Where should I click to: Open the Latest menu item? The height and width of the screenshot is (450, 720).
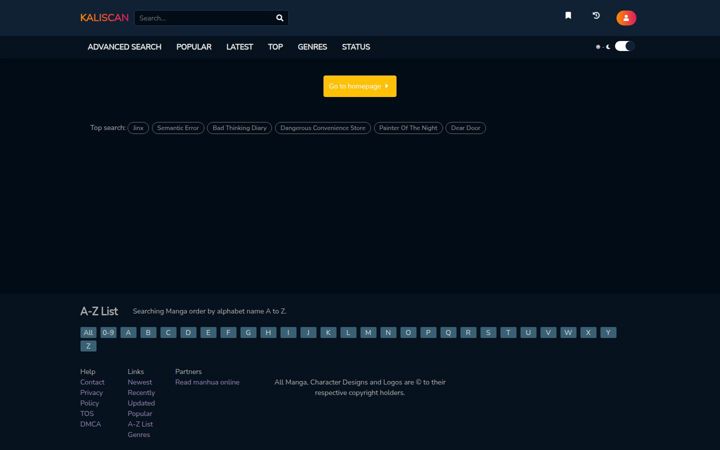pyautogui.click(x=239, y=47)
